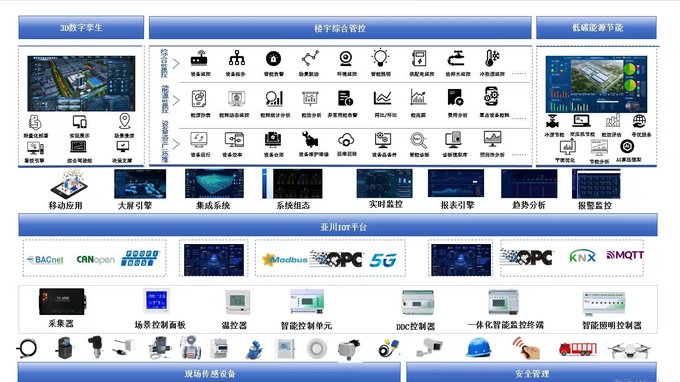This screenshot has height=382, width=680.
Task: Select the water supply faucet icon
Action: (x=456, y=58)
